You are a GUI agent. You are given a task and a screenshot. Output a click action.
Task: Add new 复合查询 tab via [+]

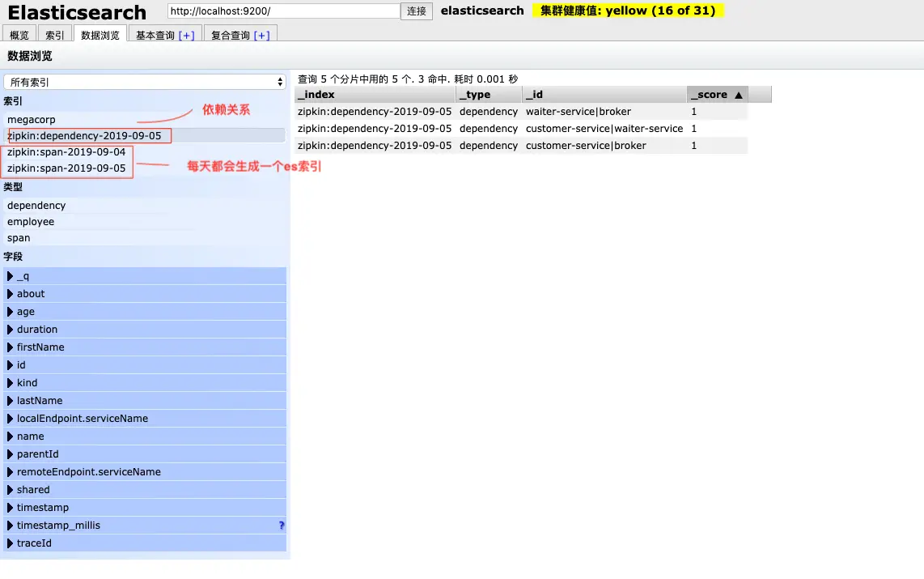(x=261, y=36)
